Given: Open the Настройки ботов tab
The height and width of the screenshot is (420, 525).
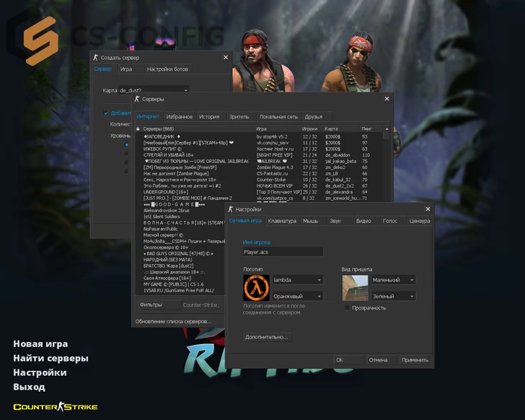Looking at the screenshot, I should click(x=167, y=69).
